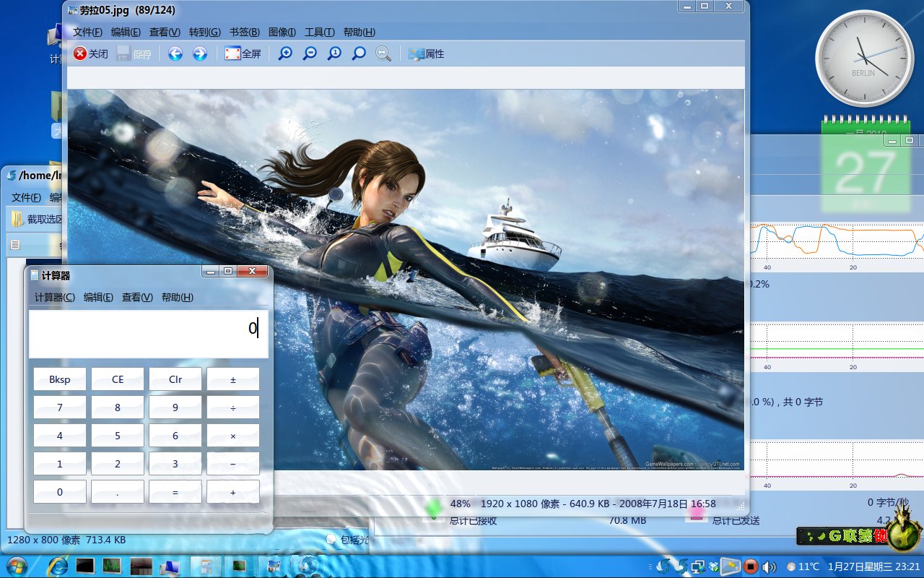Viewport: 924px width, 578px height.
Task: Go to previous image with blue left arrow
Action: 175,53
